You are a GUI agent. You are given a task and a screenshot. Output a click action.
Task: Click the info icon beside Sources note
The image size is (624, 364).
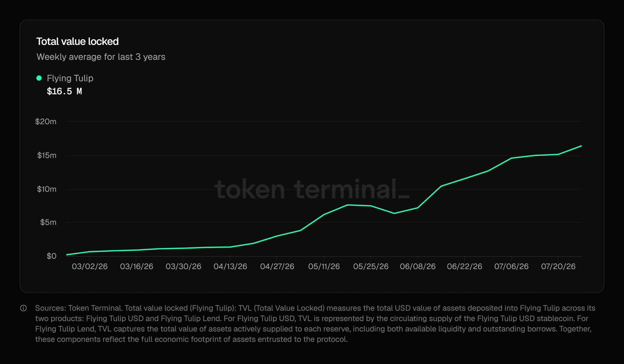coord(23,308)
